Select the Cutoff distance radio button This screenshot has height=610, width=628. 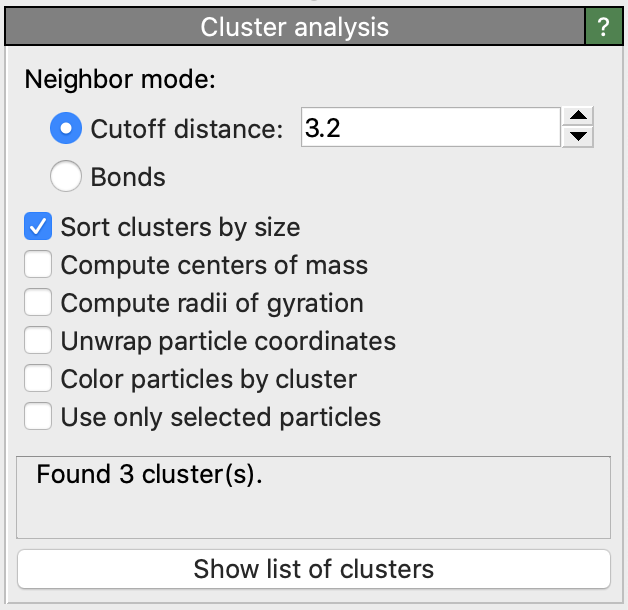click(67, 129)
